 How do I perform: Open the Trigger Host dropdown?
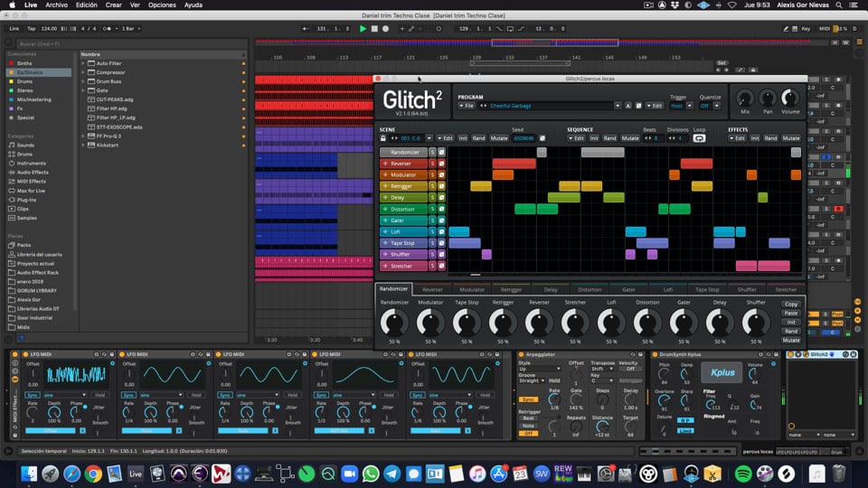point(689,106)
